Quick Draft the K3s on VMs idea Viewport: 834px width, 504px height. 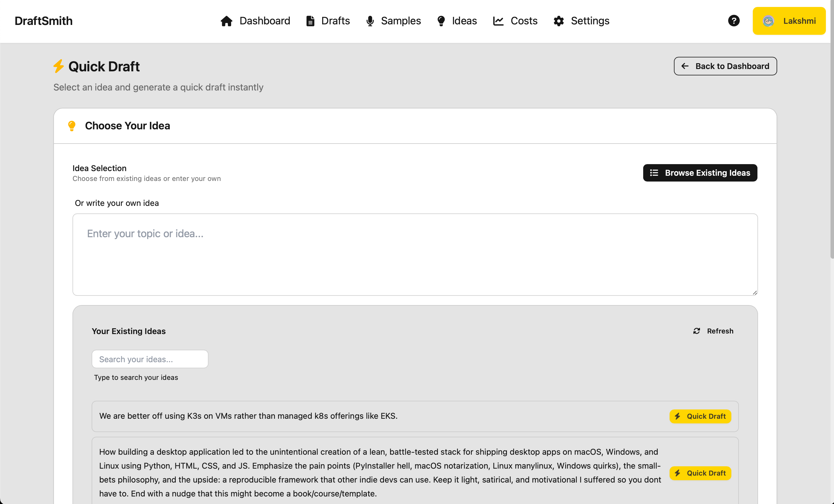point(700,416)
